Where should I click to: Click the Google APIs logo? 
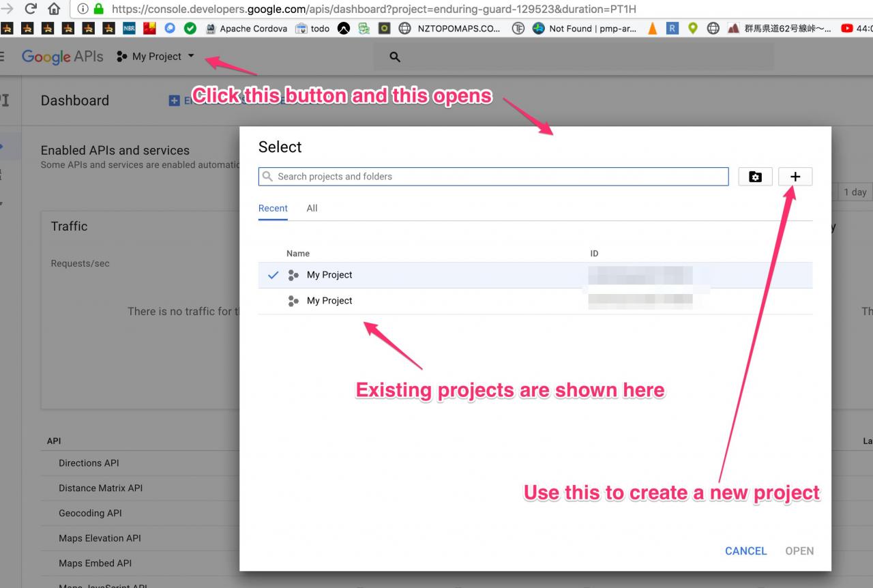[63, 57]
